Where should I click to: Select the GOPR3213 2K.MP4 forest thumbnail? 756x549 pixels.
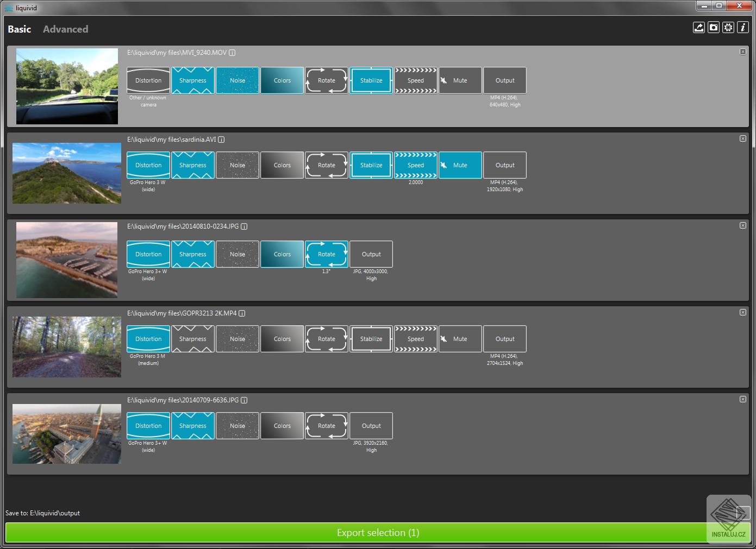(67, 347)
